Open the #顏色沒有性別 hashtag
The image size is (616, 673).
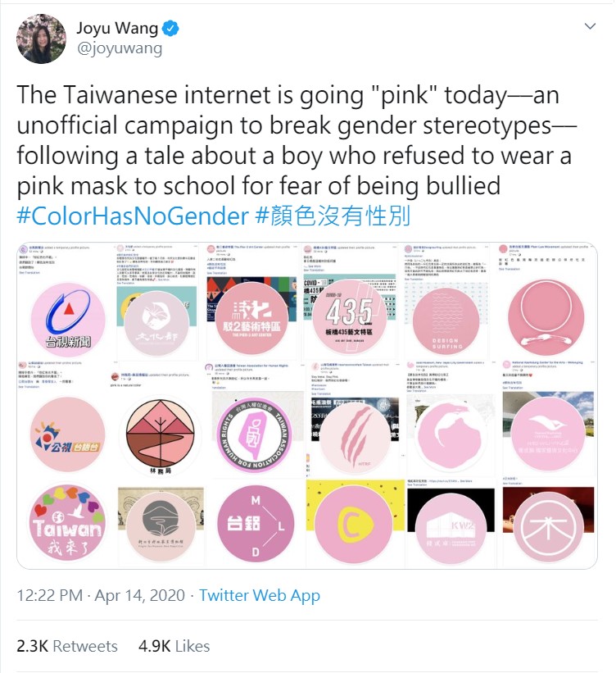point(333,216)
